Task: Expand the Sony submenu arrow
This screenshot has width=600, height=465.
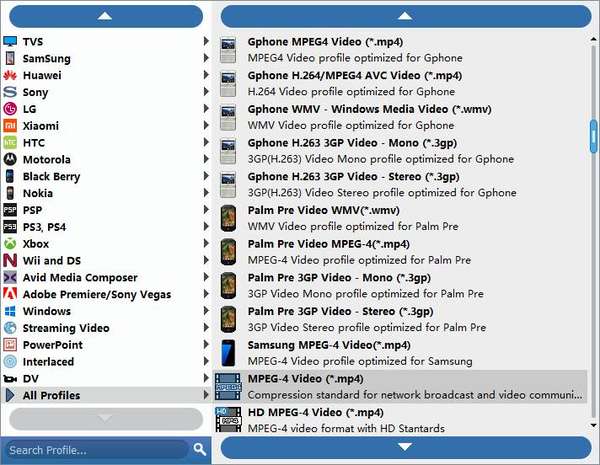Action: click(206, 91)
